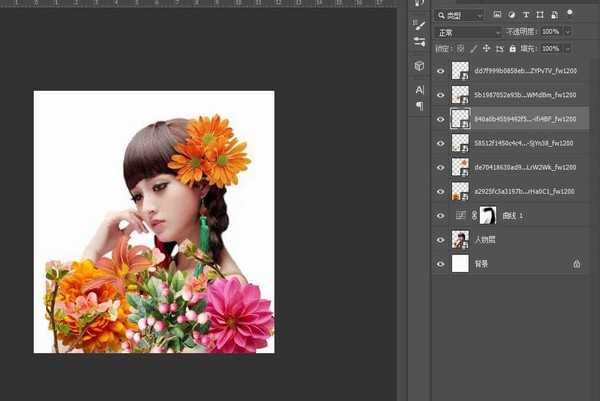
Task: Open the 类型 filter type dropdown
Action: pos(460,15)
